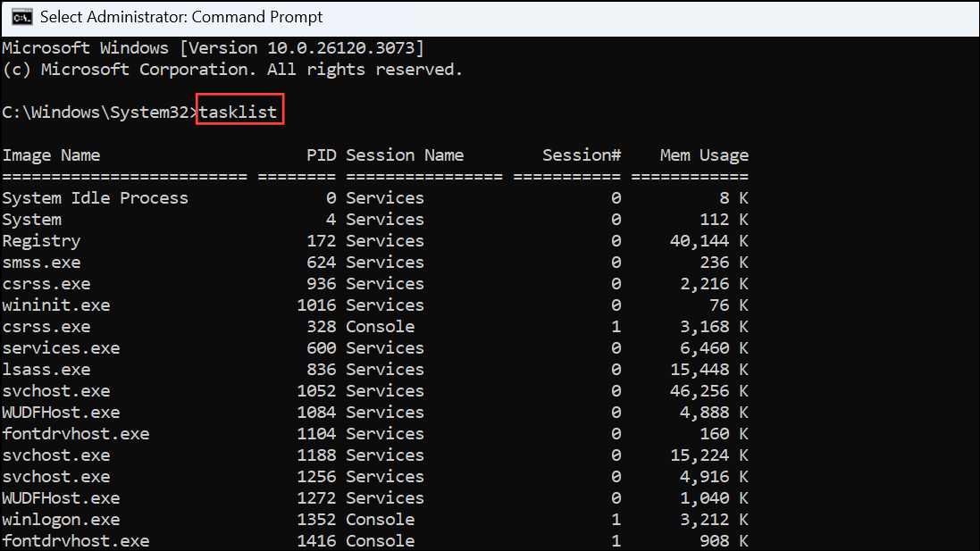Click the Mem Usage column header
Image resolution: width=980 pixels, height=551 pixels.
tap(704, 154)
